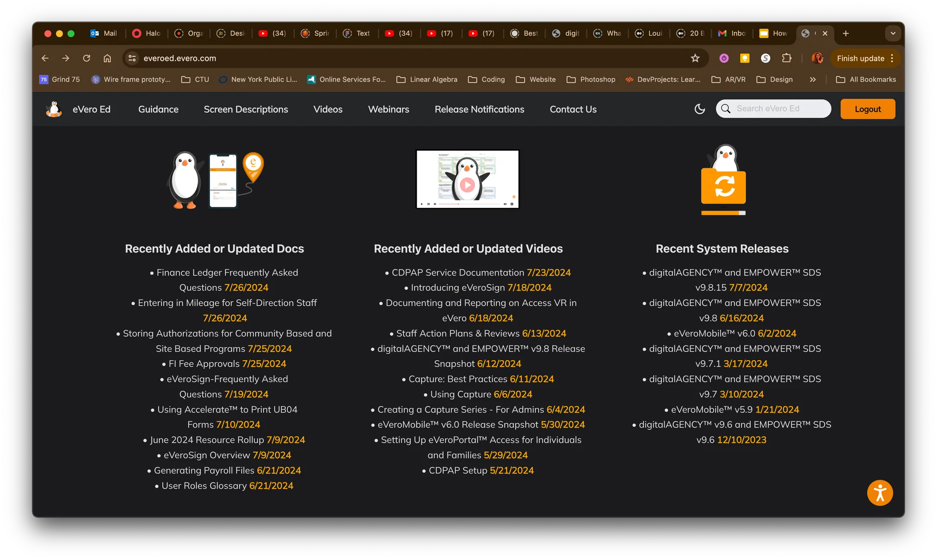Open Release Notifications
Viewport: 937px width, 560px height.
click(480, 109)
